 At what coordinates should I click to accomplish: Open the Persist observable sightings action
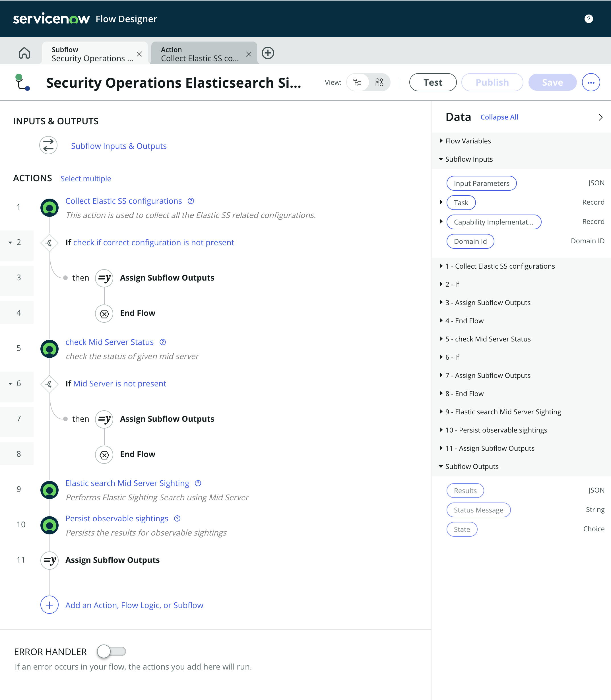117,518
